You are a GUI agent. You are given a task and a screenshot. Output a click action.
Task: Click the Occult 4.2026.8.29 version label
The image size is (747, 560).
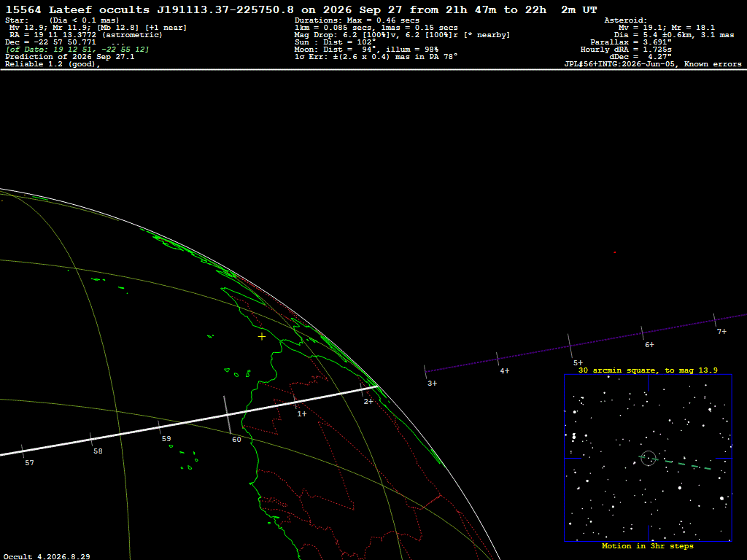pyautogui.click(x=47, y=556)
